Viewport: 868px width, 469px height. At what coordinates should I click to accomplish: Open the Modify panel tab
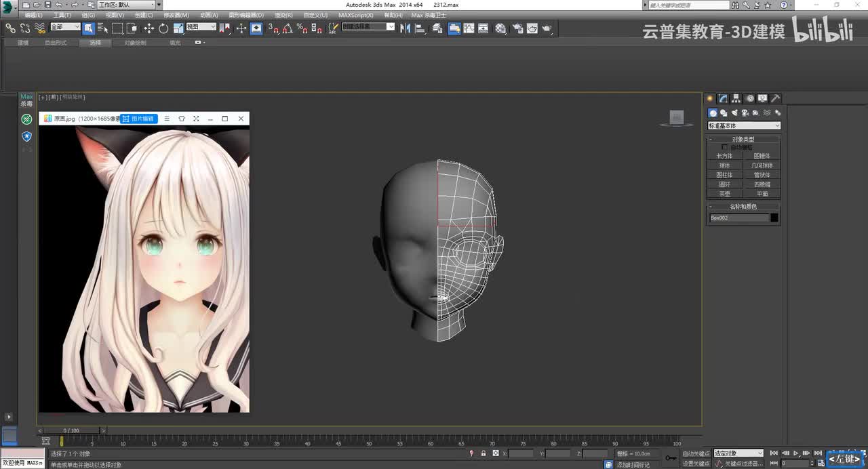(724, 98)
